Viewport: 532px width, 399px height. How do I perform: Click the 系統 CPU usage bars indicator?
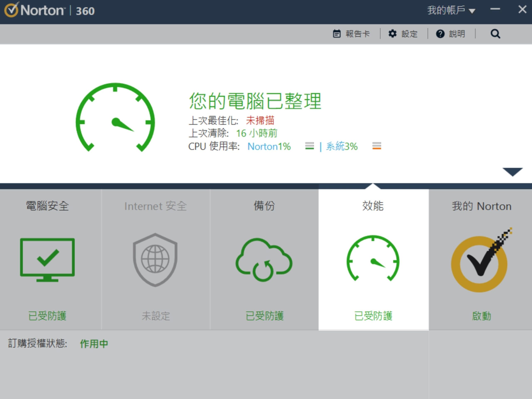coord(376,146)
